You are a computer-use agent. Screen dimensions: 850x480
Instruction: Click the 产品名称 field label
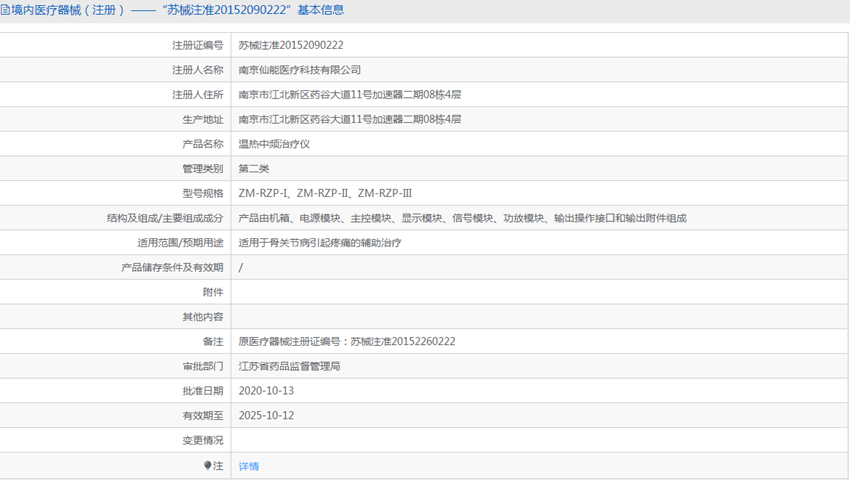(203, 144)
